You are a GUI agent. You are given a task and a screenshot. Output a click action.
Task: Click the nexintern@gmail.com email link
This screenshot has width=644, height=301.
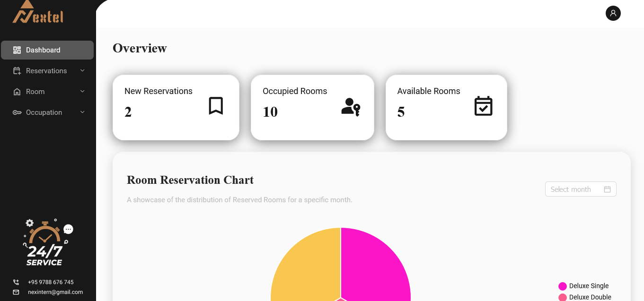(55, 292)
